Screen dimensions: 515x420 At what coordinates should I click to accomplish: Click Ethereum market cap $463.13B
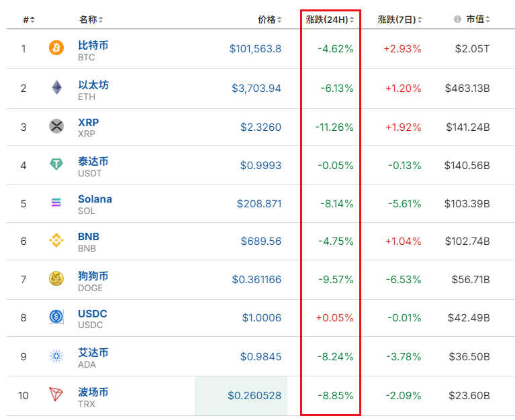[x=467, y=89]
